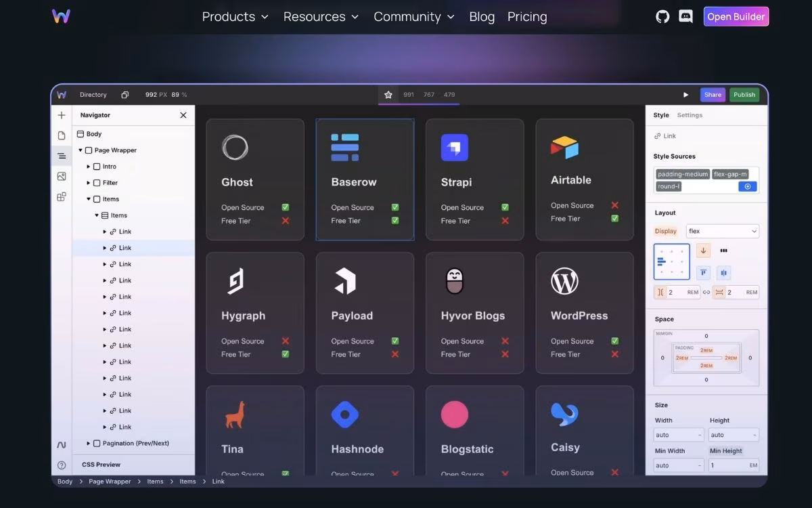The width and height of the screenshot is (812, 508).
Task: Select the star base breakpoint icon
Action: tap(388, 95)
